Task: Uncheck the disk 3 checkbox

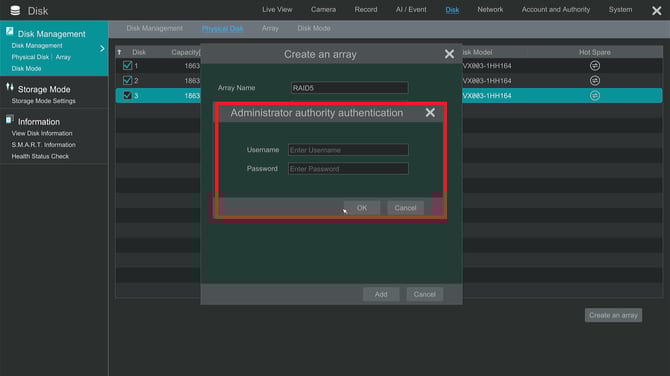Action: [x=127, y=95]
